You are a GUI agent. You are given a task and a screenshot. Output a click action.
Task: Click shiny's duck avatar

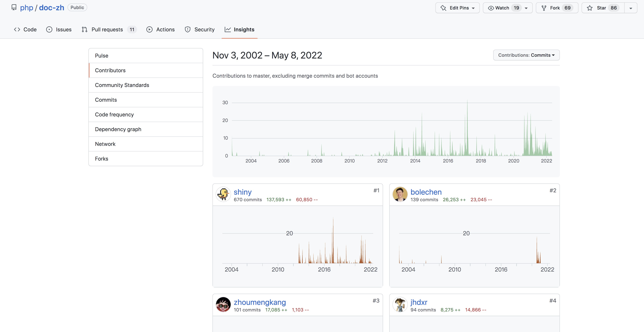[223, 194]
